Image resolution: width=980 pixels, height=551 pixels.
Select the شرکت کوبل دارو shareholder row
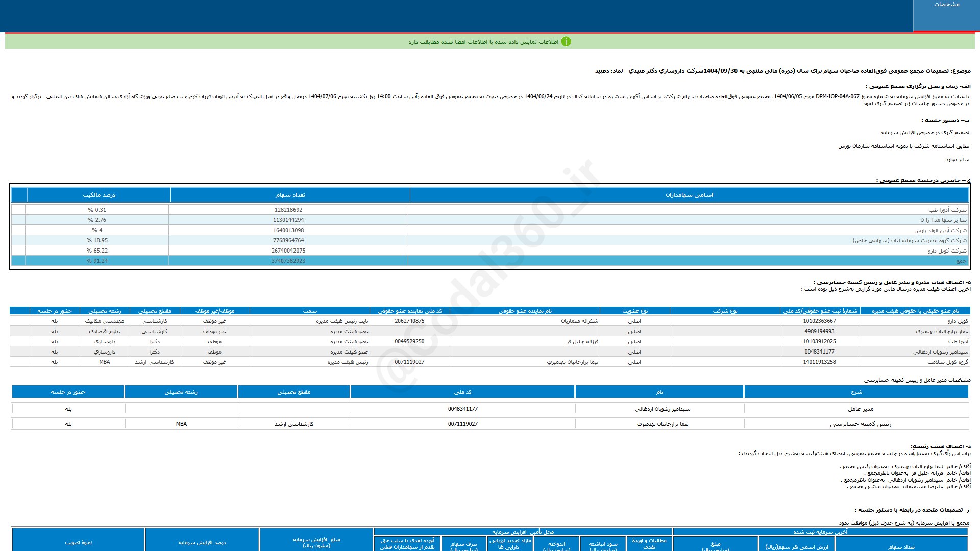pos(947,251)
